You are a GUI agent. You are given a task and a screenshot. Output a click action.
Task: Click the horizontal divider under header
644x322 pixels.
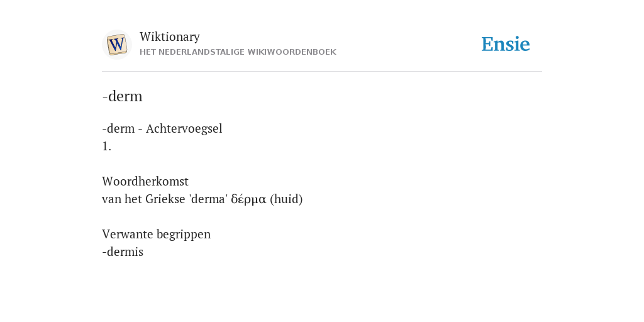pyautogui.click(x=322, y=72)
